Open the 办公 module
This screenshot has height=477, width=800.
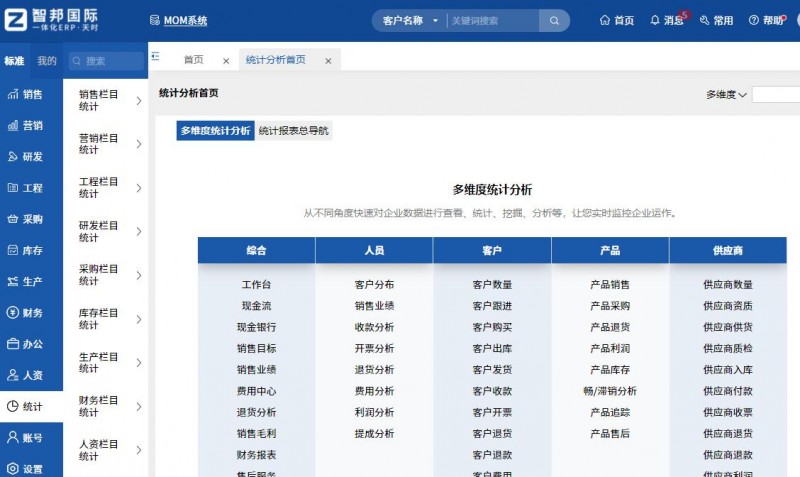(31, 344)
